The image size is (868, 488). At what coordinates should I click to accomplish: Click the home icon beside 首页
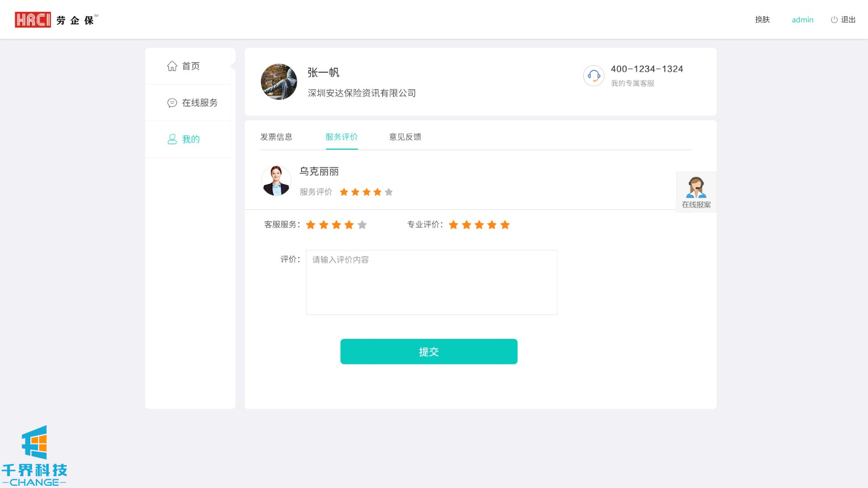[x=172, y=66]
